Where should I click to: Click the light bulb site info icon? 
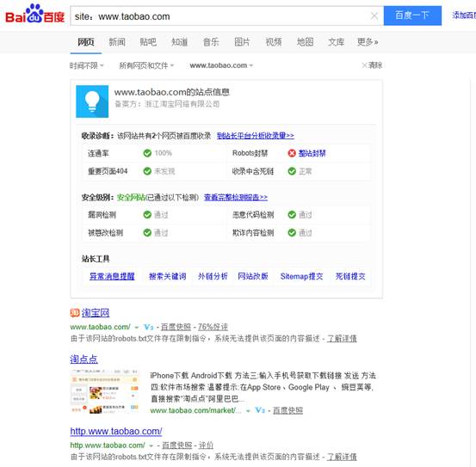click(x=92, y=101)
